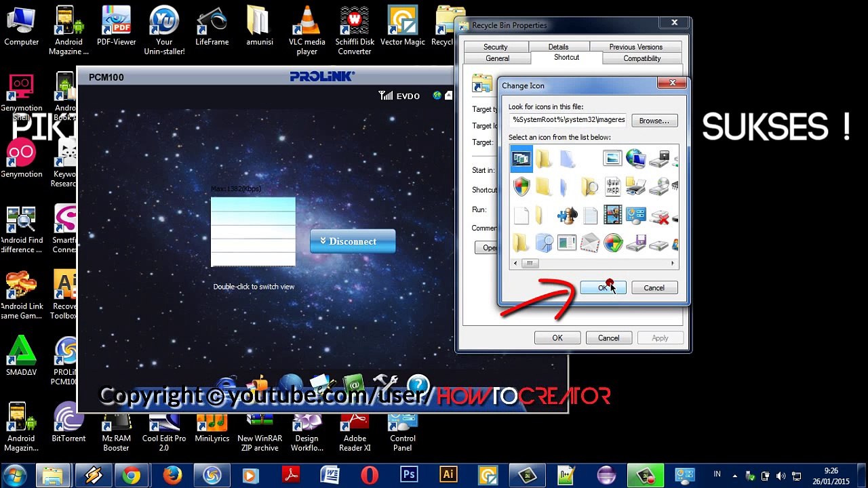The height and width of the screenshot is (488, 868).
Task: Launch Cool Edit Pro 2.0 shortcut
Action: 164,431
